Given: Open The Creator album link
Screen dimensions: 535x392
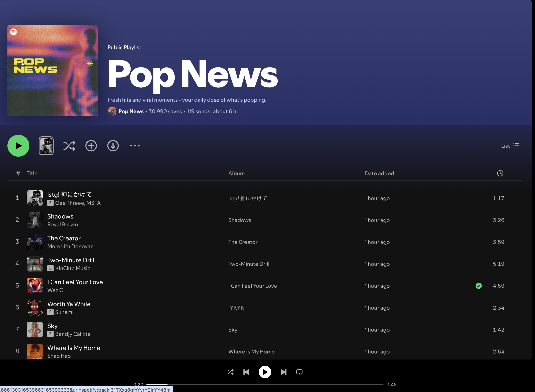Looking at the screenshot, I should click(243, 242).
